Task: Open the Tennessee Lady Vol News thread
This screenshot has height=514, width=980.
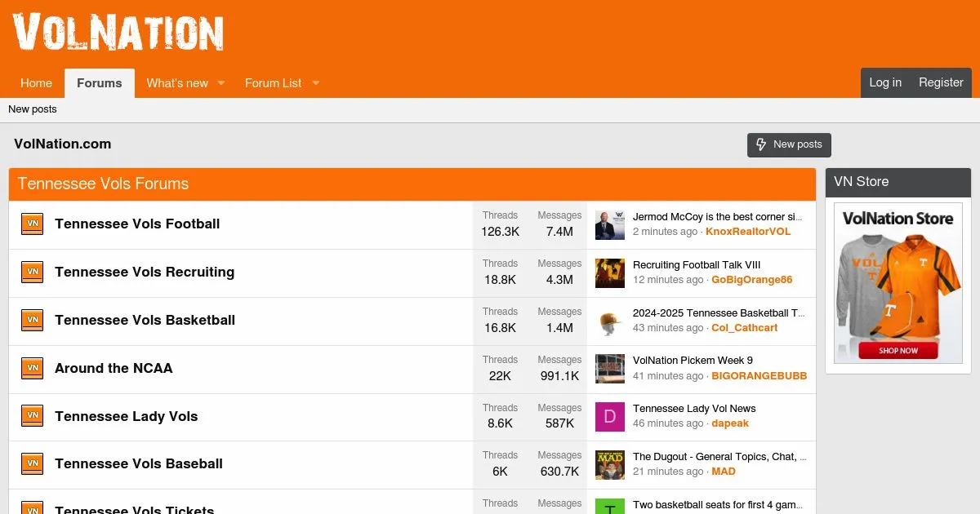Action: tap(694, 409)
